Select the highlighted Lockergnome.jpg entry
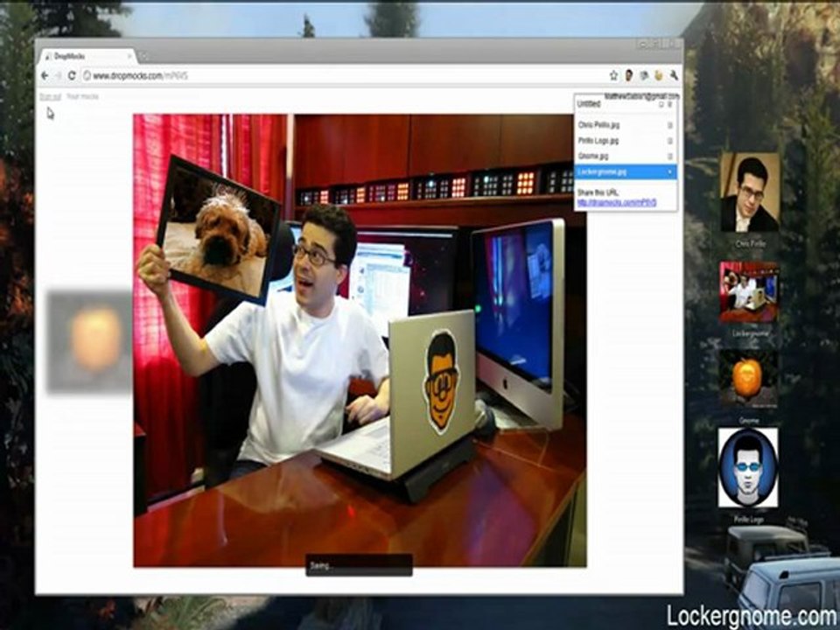Image resolution: width=840 pixels, height=630 pixels. pyautogui.click(x=626, y=172)
